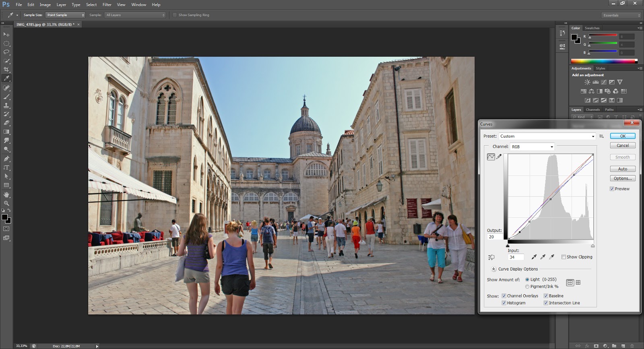Select the Elliptical Marquee tool
The height and width of the screenshot is (349, 644).
click(6, 43)
